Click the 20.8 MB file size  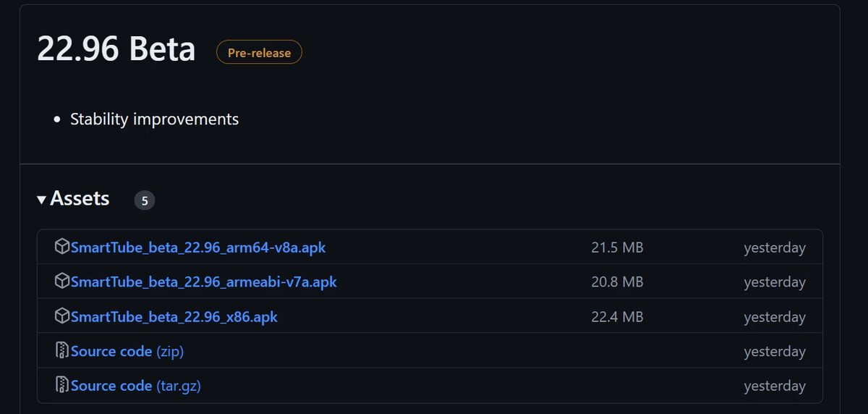pos(617,282)
